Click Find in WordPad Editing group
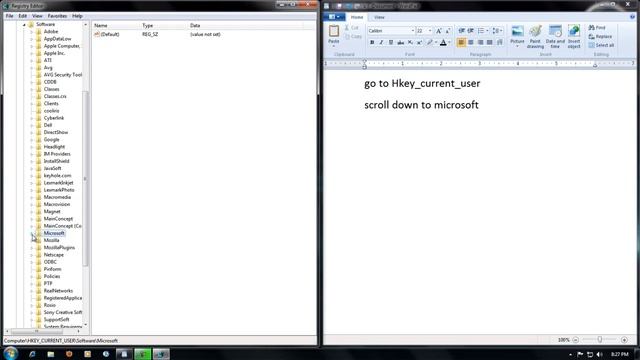The image size is (640, 360). tap(597, 28)
